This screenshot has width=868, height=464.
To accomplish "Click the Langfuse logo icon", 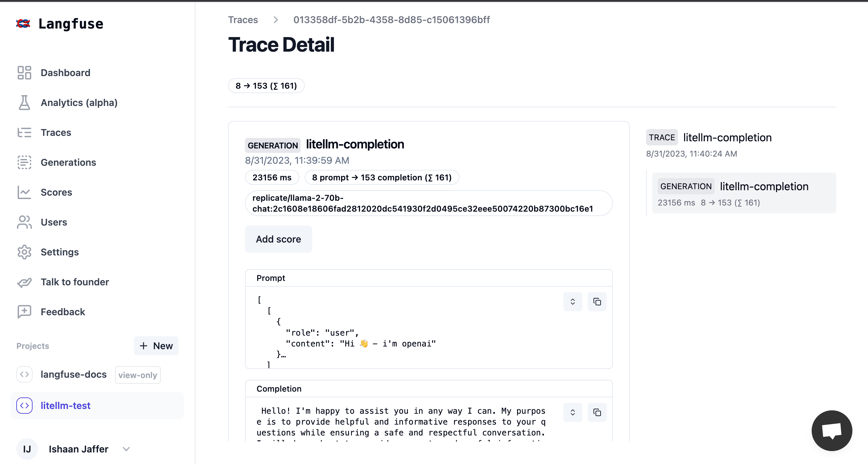I will (x=23, y=23).
